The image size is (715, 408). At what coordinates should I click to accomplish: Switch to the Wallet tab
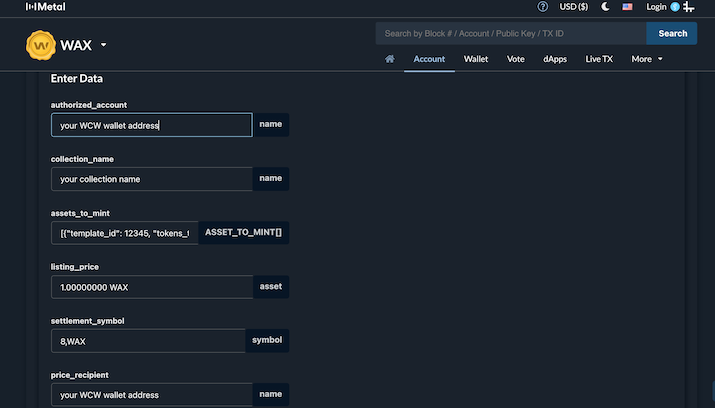click(476, 59)
